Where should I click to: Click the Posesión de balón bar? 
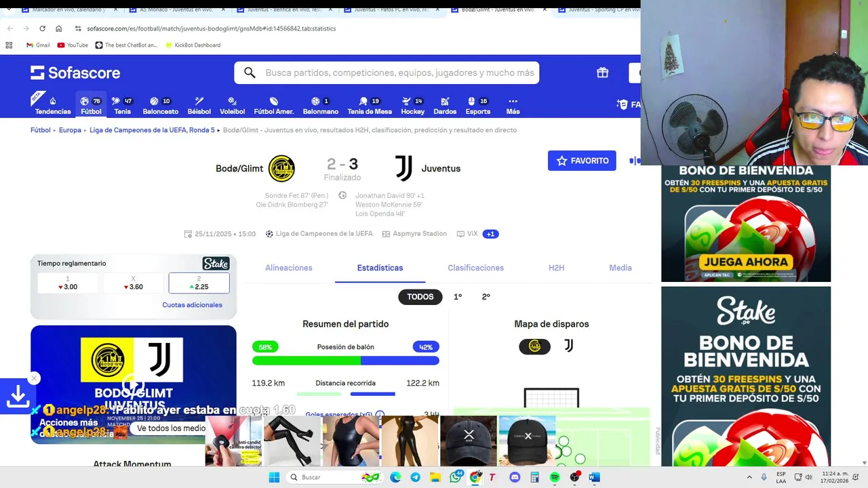(x=345, y=361)
